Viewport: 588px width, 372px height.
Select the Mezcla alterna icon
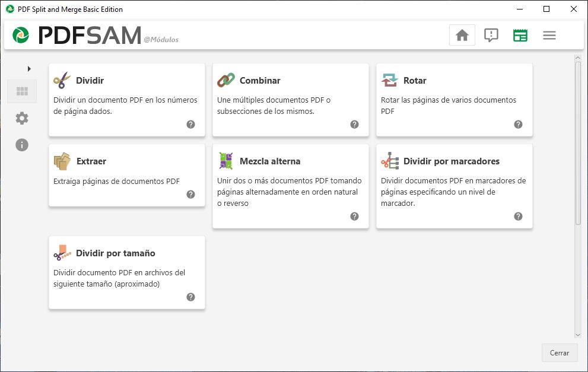coord(225,161)
